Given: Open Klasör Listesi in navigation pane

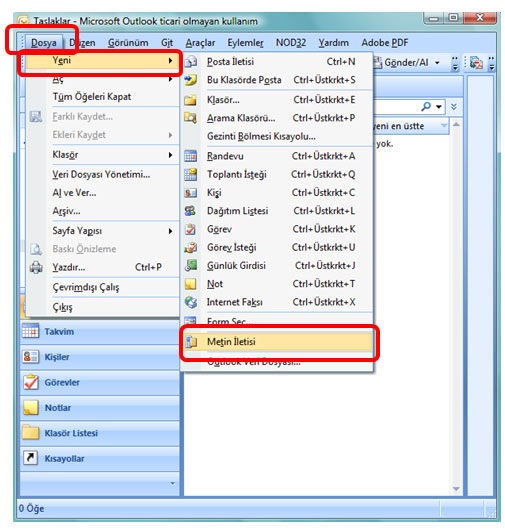Looking at the screenshot, I should point(99,433).
